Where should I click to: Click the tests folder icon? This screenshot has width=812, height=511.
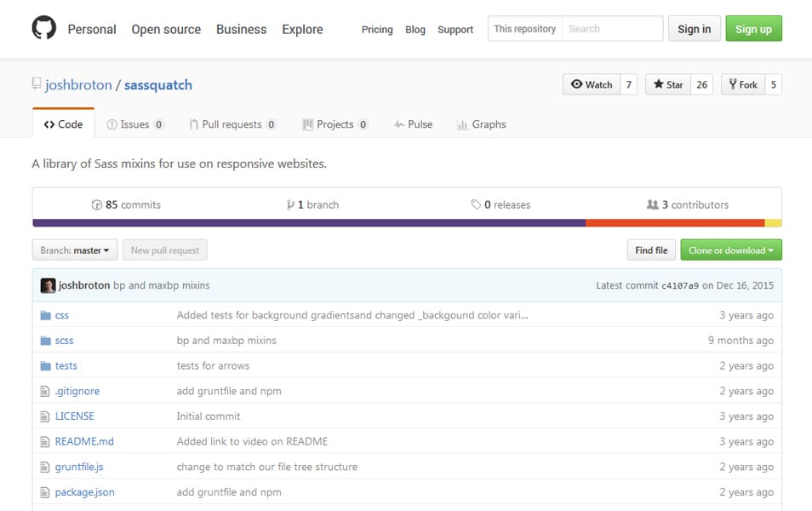click(x=46, y=366)
